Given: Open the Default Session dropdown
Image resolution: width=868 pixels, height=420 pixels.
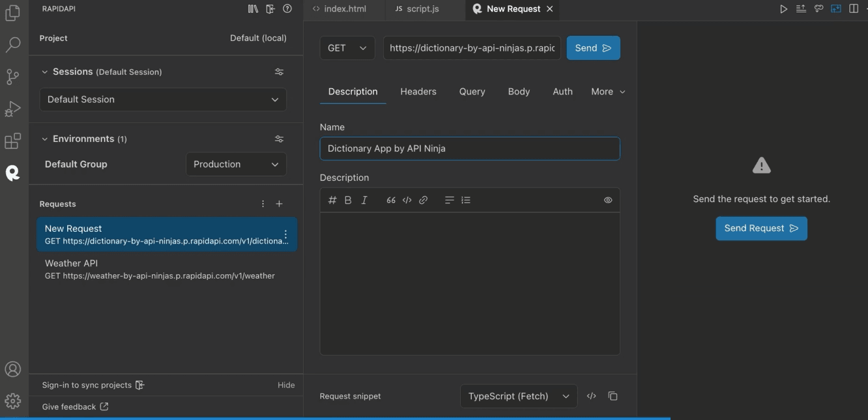Looking at the screenshot, I should (x=163, y=100).
